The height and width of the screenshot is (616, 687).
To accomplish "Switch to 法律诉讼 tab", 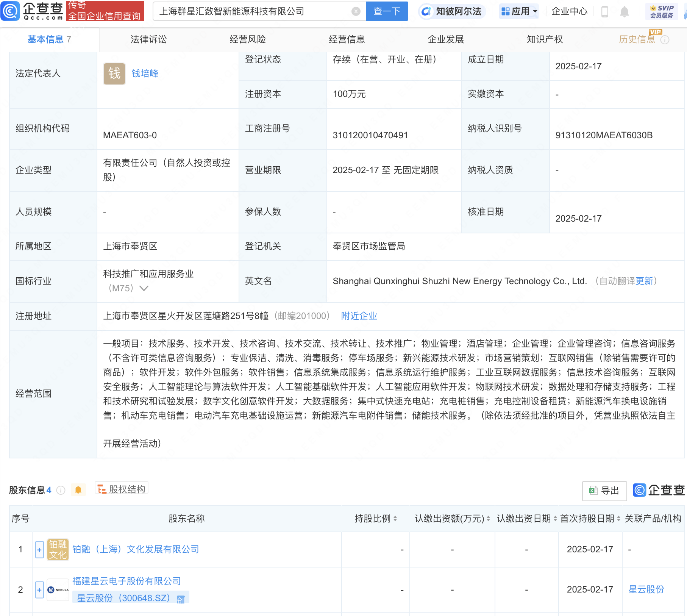I will [x=148, y=39].
